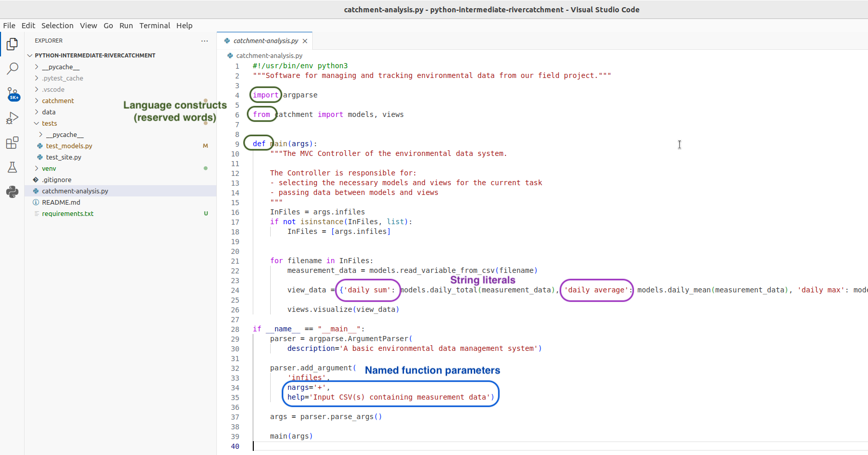Viewport: 868px width, 455px height.
Task: Open the .gitignore file
Action: tap(57, 180)
